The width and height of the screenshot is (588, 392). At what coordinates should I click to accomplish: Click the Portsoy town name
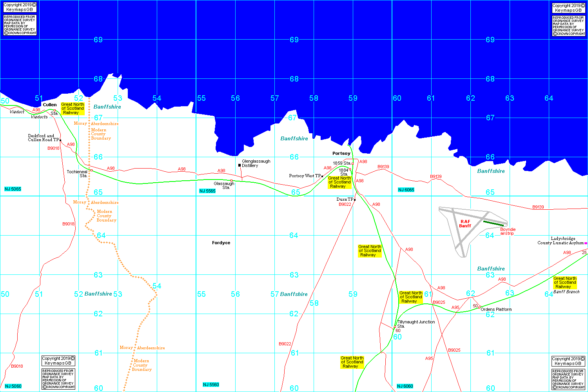pyautogui.click(x=341, y=153)
